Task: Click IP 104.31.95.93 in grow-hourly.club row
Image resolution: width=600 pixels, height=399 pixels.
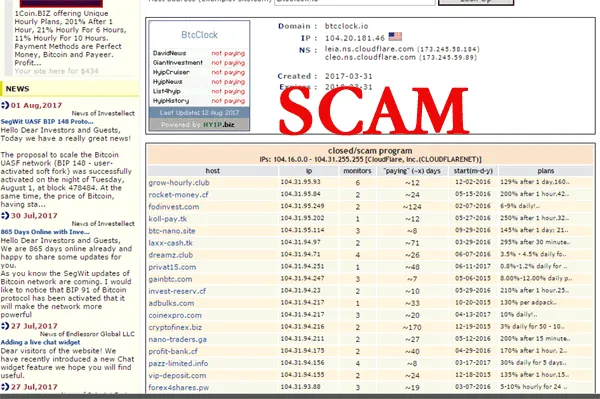Action: point(300,182)
